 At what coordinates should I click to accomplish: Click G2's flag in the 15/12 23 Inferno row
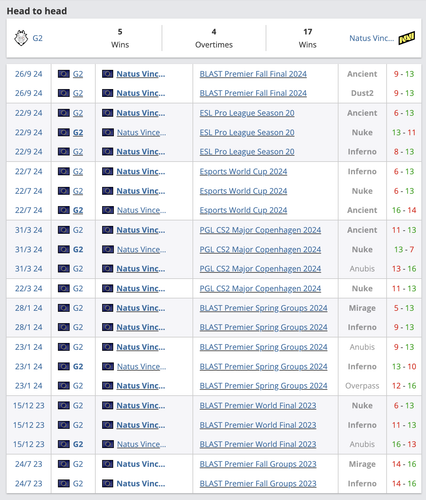[x=64, y=425]
